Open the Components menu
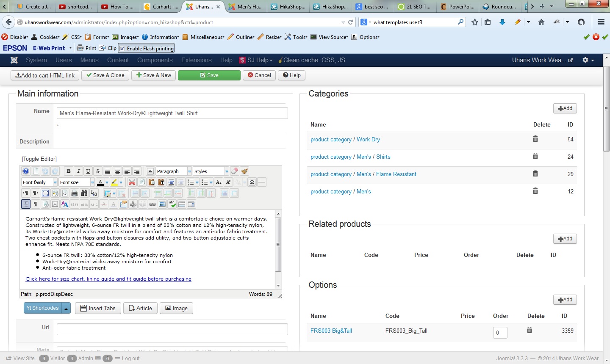 tap(155, 60)
